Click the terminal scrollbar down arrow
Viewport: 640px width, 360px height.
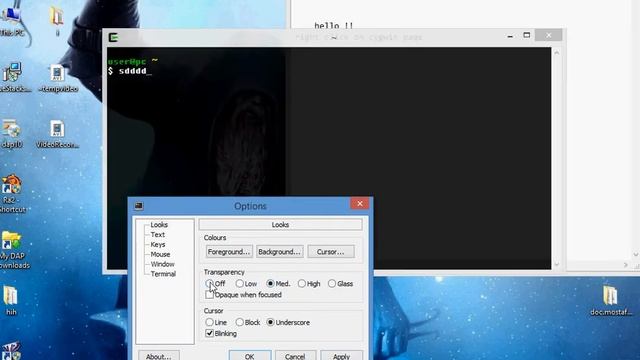point(556,264)
